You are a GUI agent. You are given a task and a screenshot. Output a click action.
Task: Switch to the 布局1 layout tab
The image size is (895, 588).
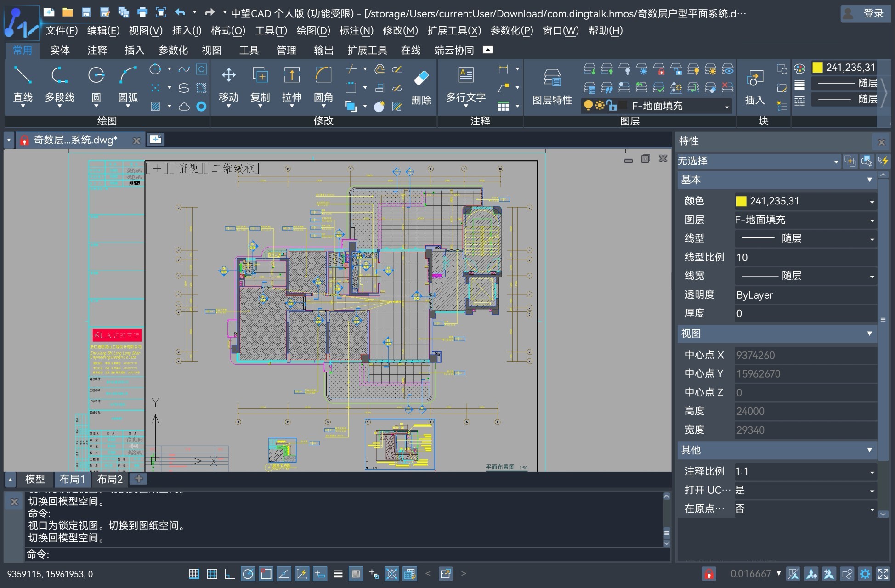[72, 479]
